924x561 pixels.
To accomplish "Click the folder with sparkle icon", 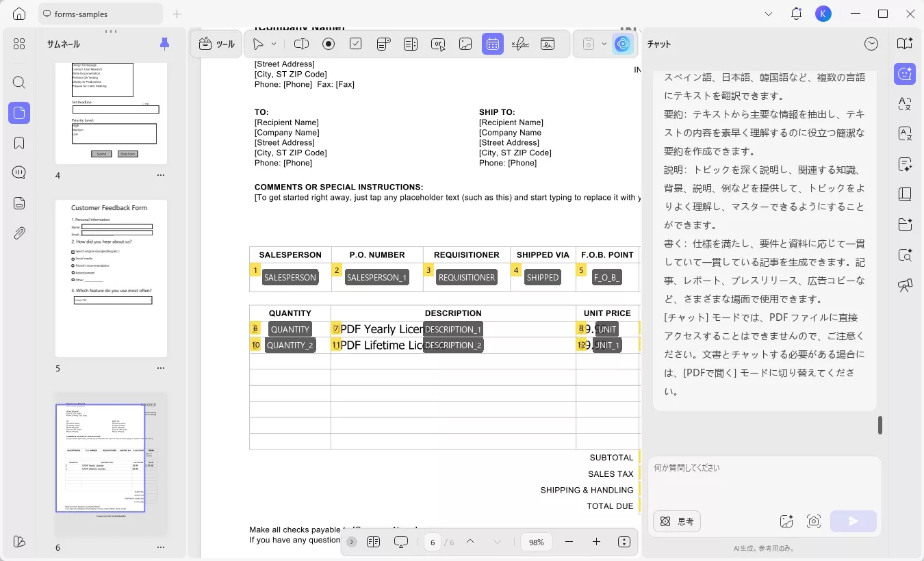I will click(x=905, y=224).
